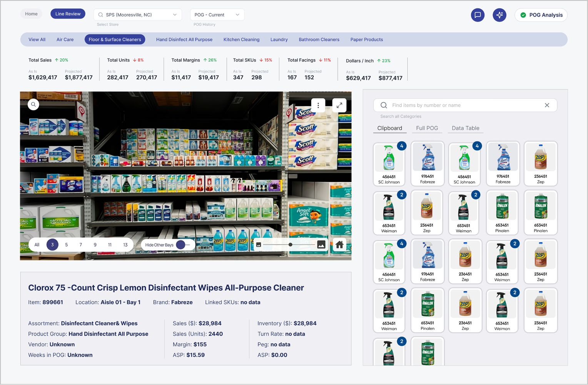Click the green check icon in POG Analysis

523,15
